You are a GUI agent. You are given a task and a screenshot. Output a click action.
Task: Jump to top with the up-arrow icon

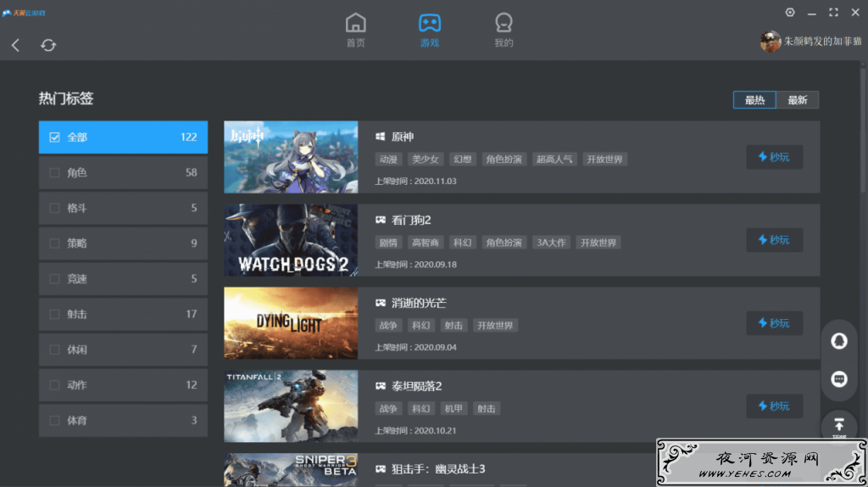coord(838,425)
